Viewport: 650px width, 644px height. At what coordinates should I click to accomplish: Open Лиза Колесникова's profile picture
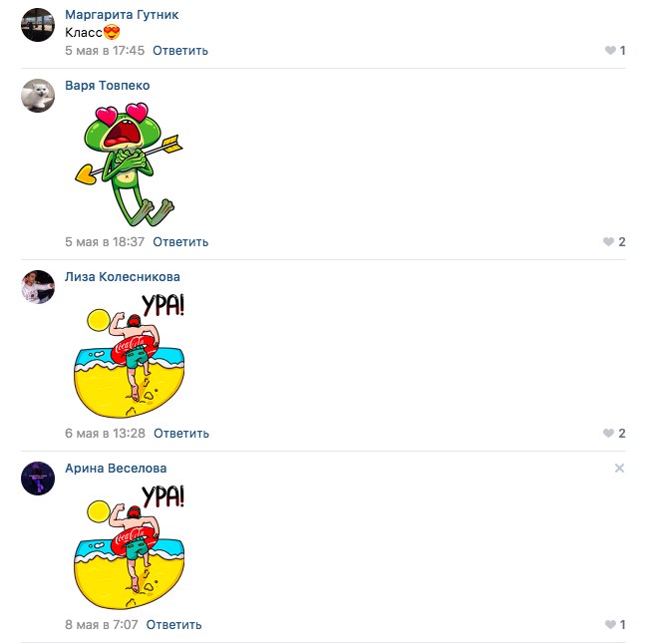click(38, 287)
